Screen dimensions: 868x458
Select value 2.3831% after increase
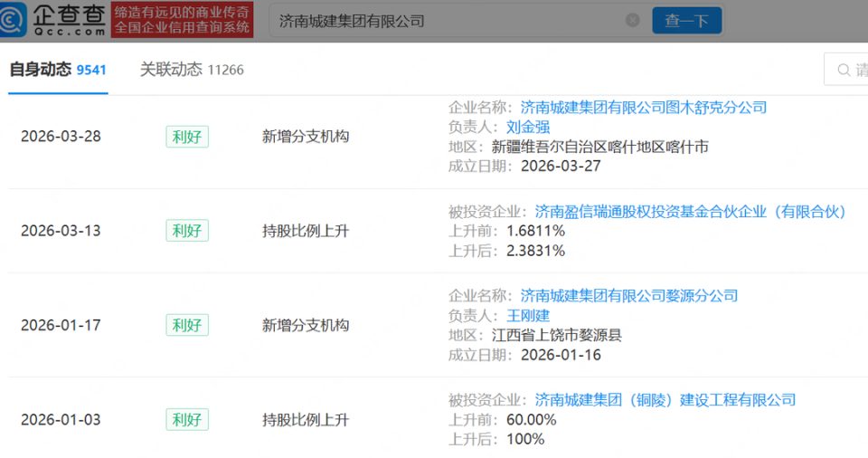(x=535, y=251)
